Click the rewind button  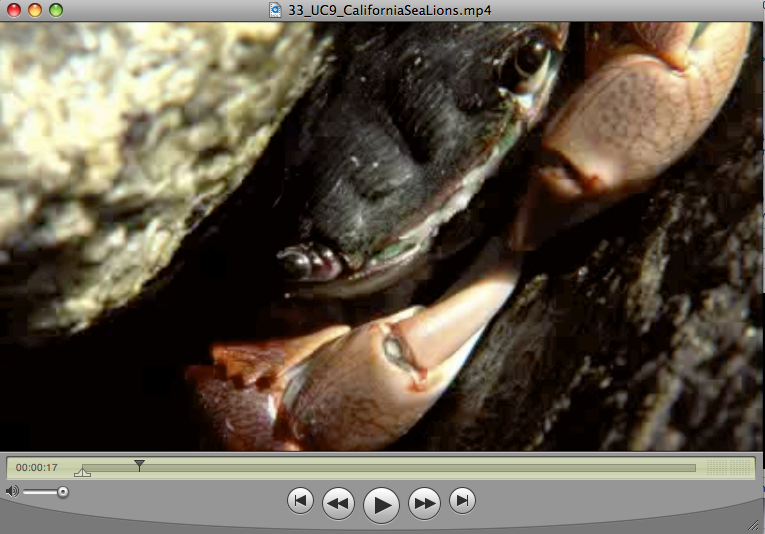339,503
